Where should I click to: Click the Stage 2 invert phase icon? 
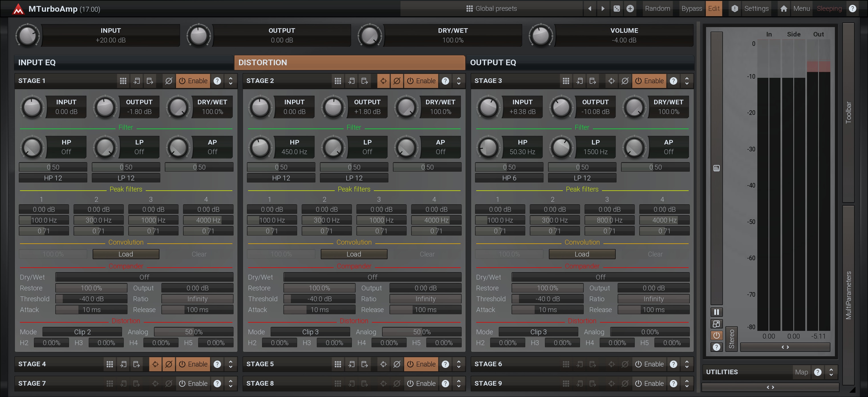397,81
